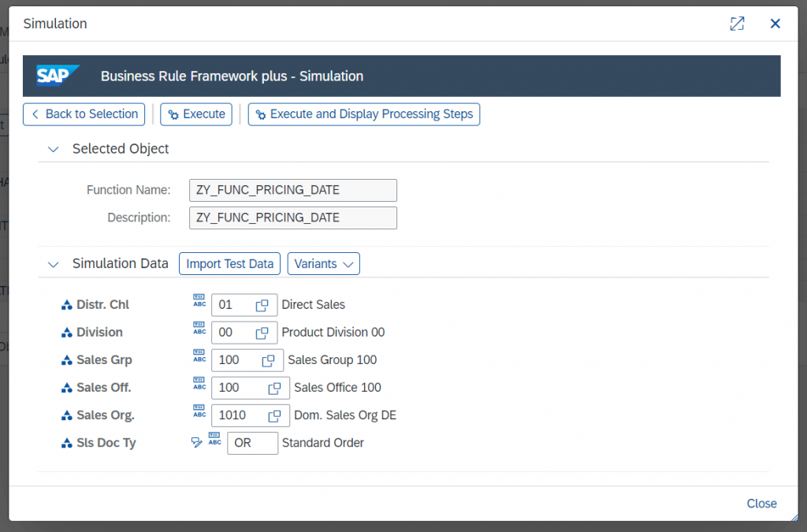Click the 'Division' field label
This screenshot has height=532, width=807.
100,333
